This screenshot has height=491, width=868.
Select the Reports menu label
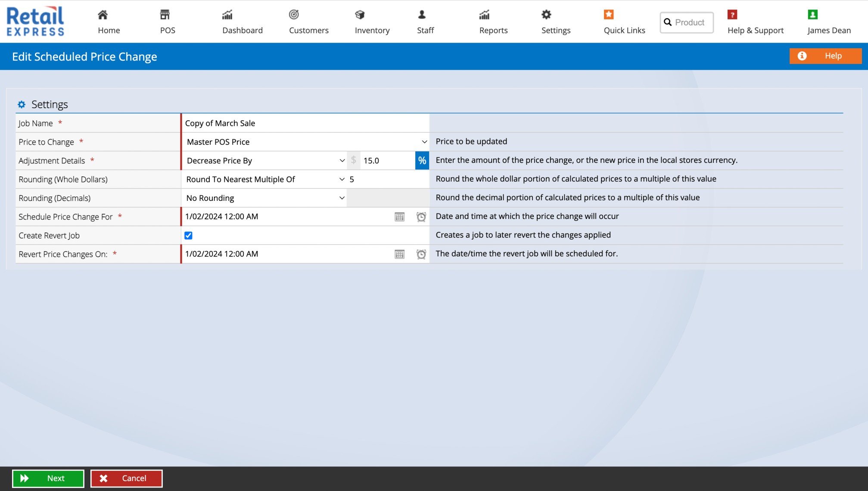493,30
